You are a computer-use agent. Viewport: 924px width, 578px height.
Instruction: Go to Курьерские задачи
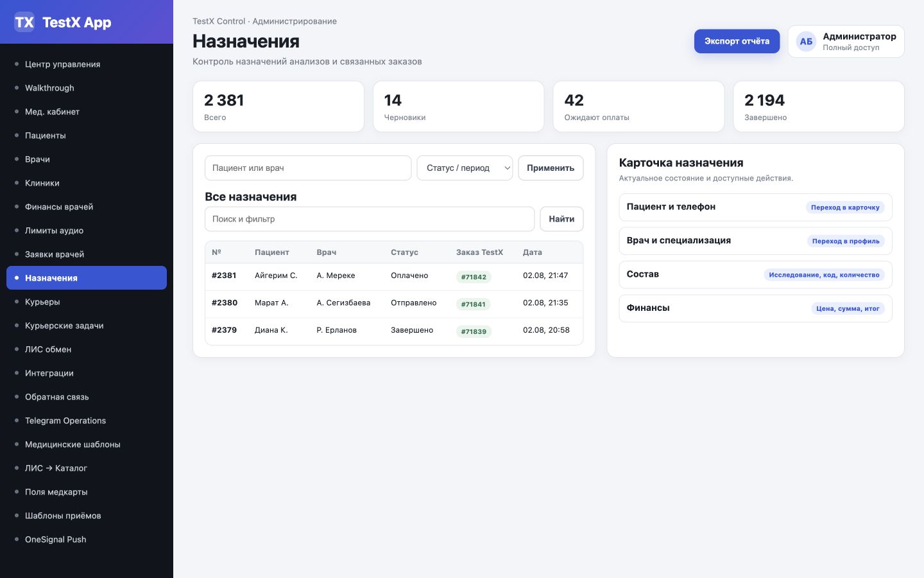87,326
